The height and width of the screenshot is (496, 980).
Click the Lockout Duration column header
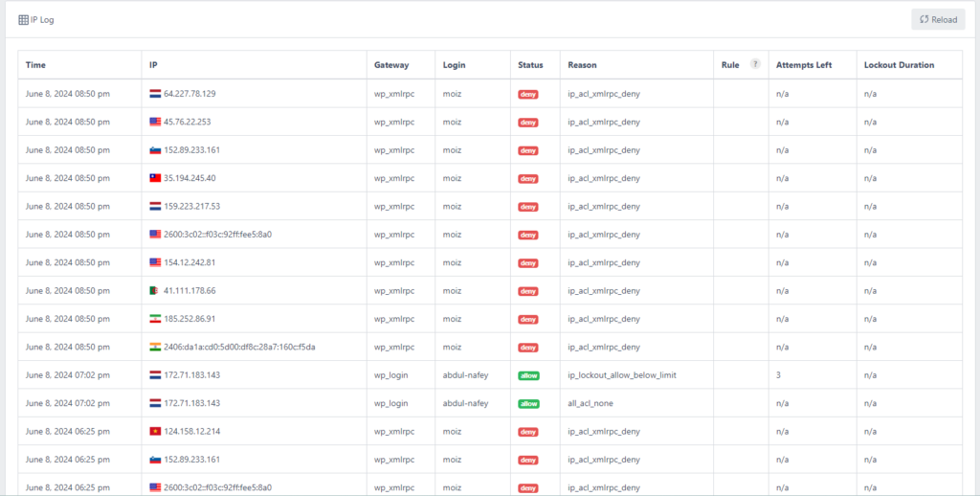[899, 65]
